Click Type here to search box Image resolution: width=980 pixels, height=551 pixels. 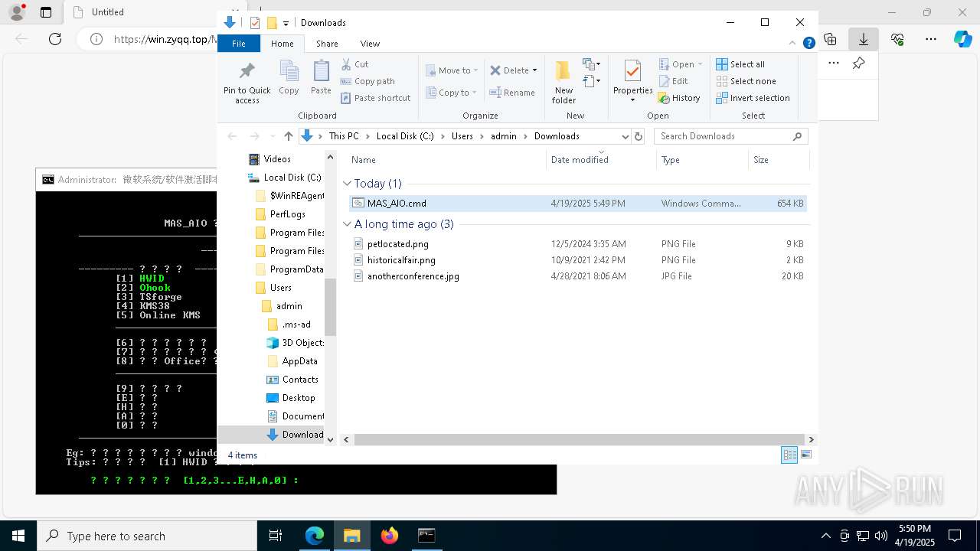(x=147, y=536)
